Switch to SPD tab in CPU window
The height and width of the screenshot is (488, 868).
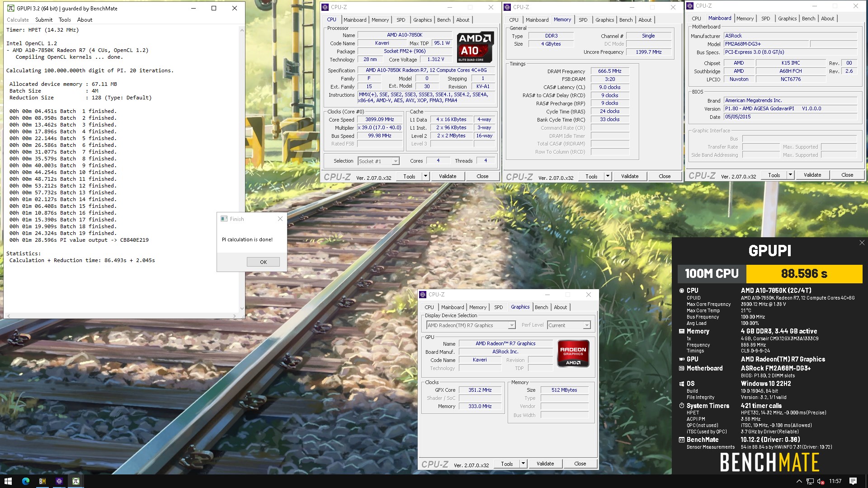(x=401, y=20)
